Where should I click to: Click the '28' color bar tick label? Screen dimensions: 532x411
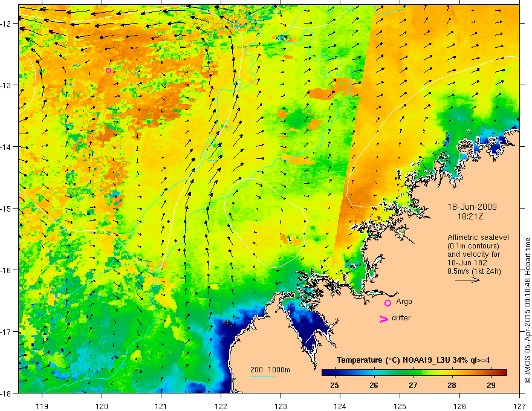[452, 386]
